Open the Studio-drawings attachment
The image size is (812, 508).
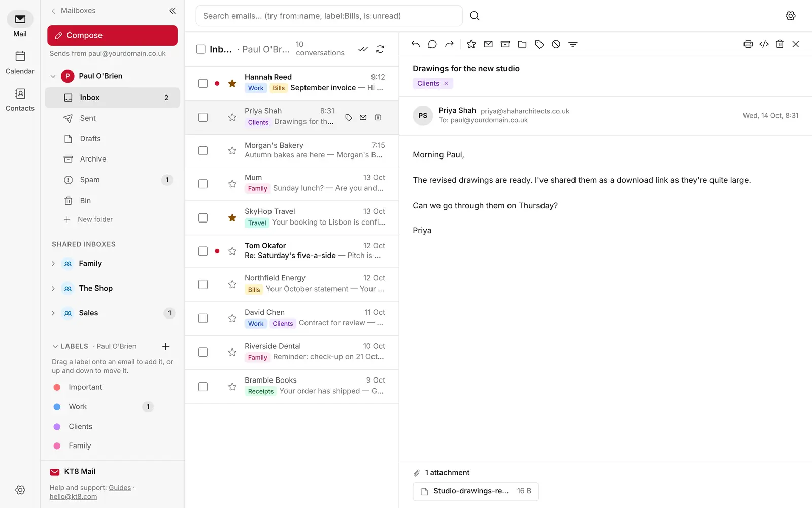click(476, 491)
